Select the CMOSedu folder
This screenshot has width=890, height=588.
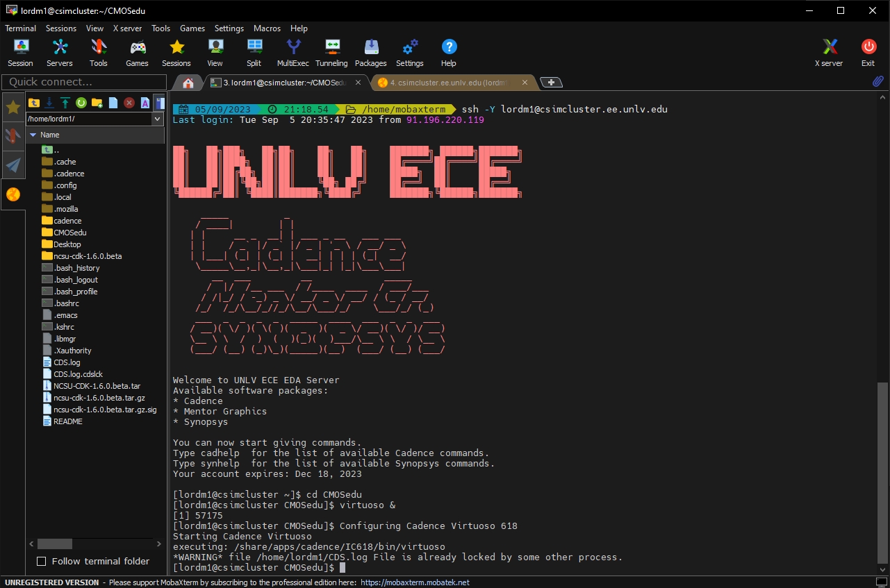pyautogui.click(x=70, y=233)
